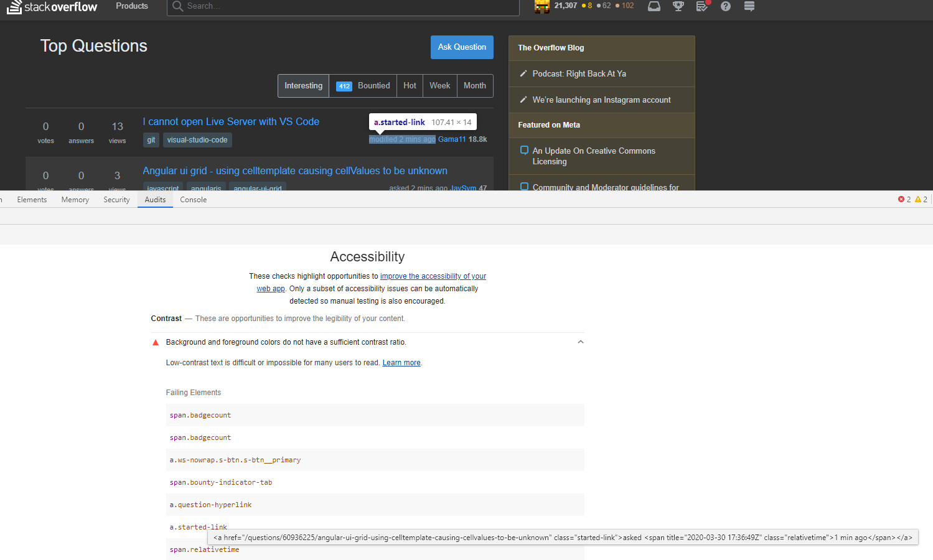Click the 'modified 2 mins ago' link
The height and width of the screenshot is (560, 933).
[x=402, y=139]
